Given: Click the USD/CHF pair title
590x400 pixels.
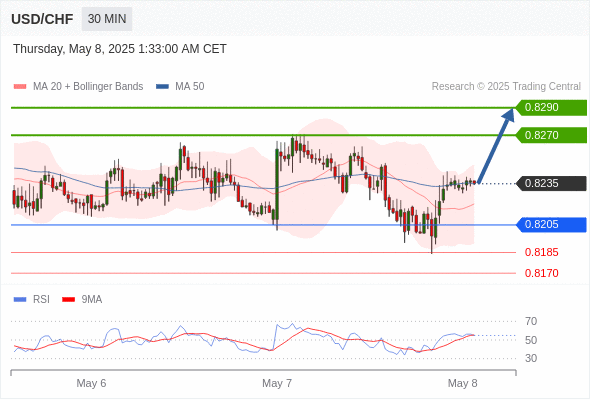Looking at the screenshot, I should pyautogui.click(x=42, y=19).
